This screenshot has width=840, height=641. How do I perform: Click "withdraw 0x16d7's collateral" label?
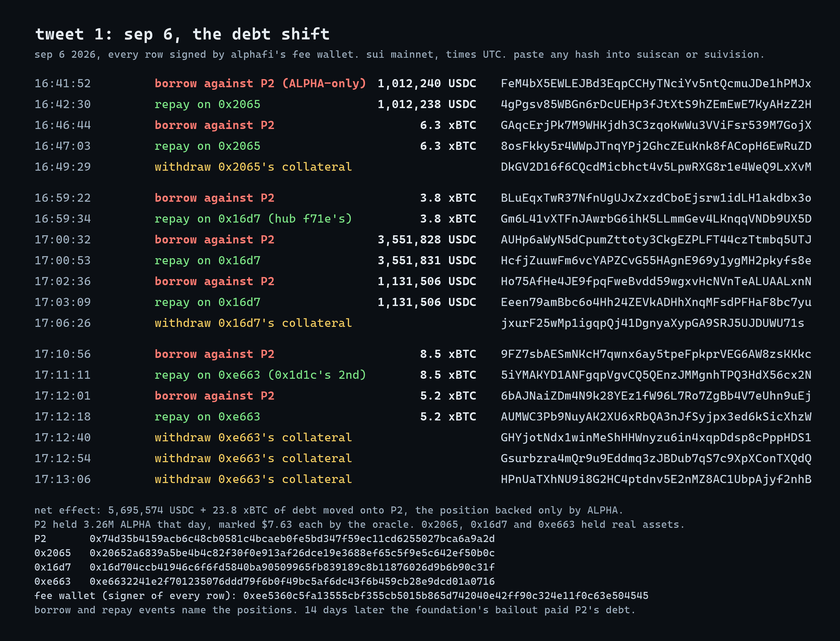coord(253,323)
